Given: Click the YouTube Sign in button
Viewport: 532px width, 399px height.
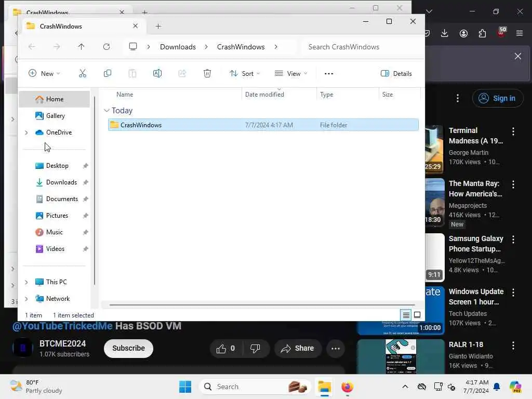Looking at the screenshot, I should (497, 98).
